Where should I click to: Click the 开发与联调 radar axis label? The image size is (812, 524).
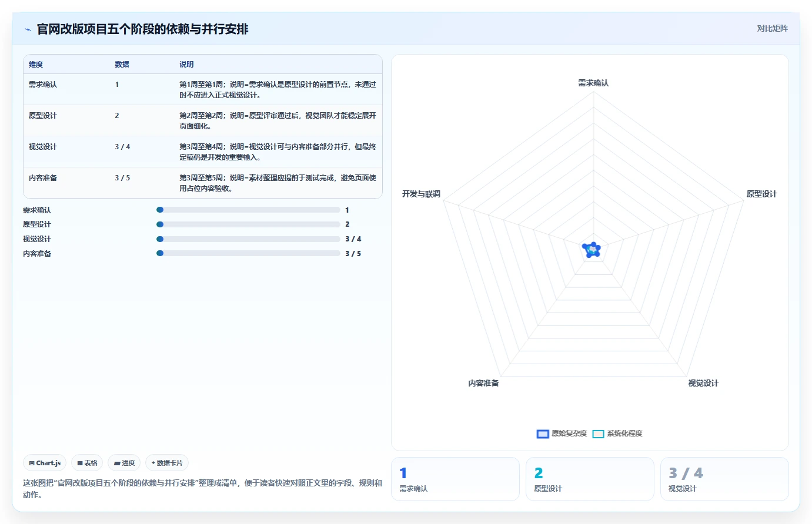coord(421,194)
